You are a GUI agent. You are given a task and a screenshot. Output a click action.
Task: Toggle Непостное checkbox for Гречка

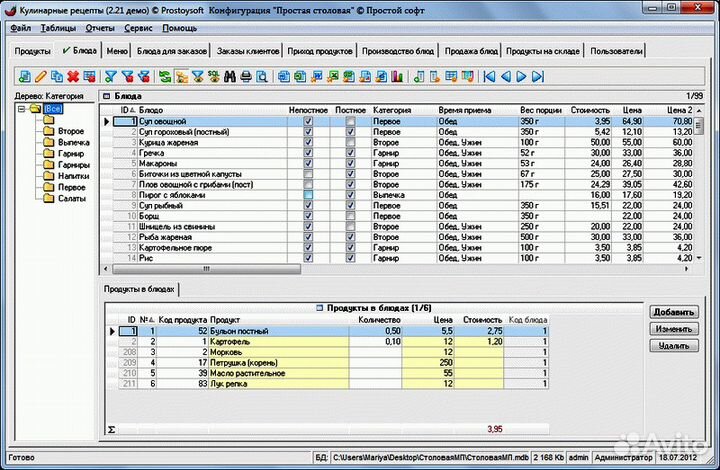308,153
